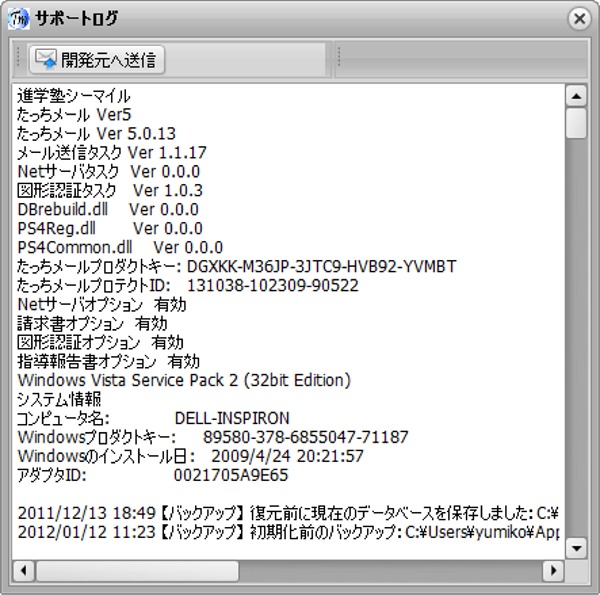Click the mail envelope icon on the send button
The image size is (600, 595).
click(46, 60)
